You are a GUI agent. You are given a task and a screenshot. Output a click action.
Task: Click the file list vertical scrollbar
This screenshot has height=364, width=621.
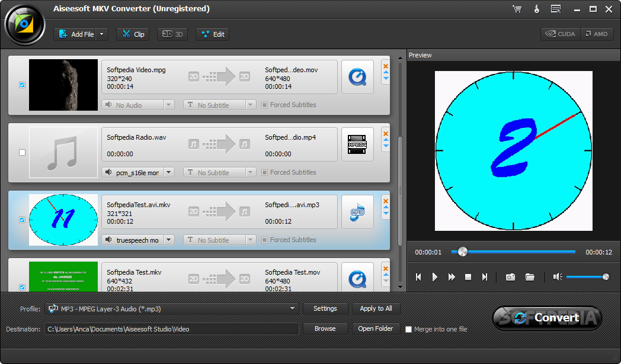400,190
